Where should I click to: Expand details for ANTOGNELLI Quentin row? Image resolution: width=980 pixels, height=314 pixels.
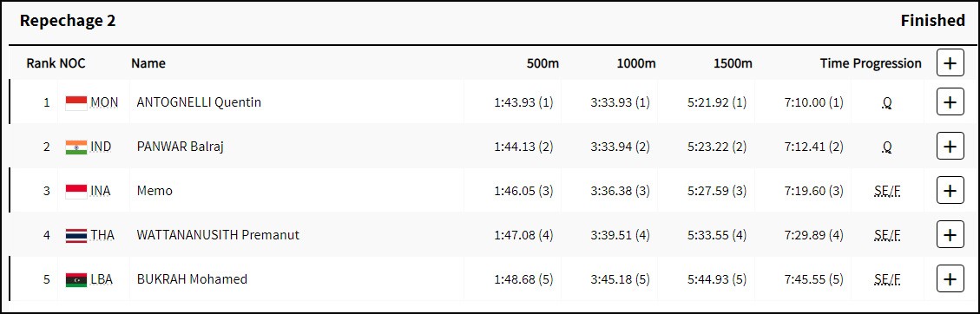click(950, 102)
